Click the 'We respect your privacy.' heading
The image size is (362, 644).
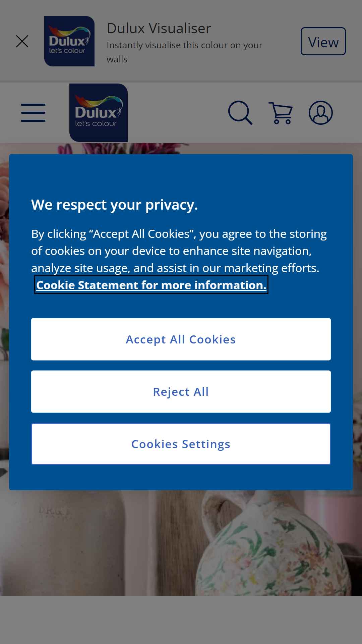coord(115,205)
